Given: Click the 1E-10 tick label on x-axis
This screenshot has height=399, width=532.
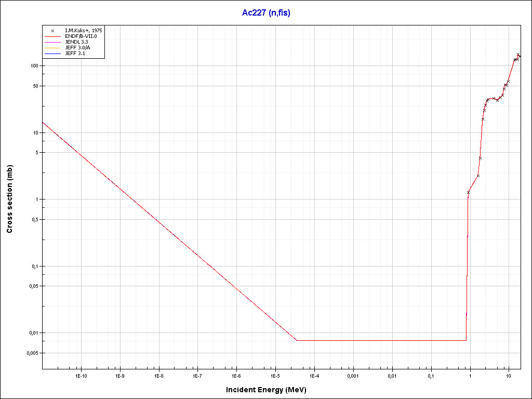Looking at the screenshot, I should [81, 375].
